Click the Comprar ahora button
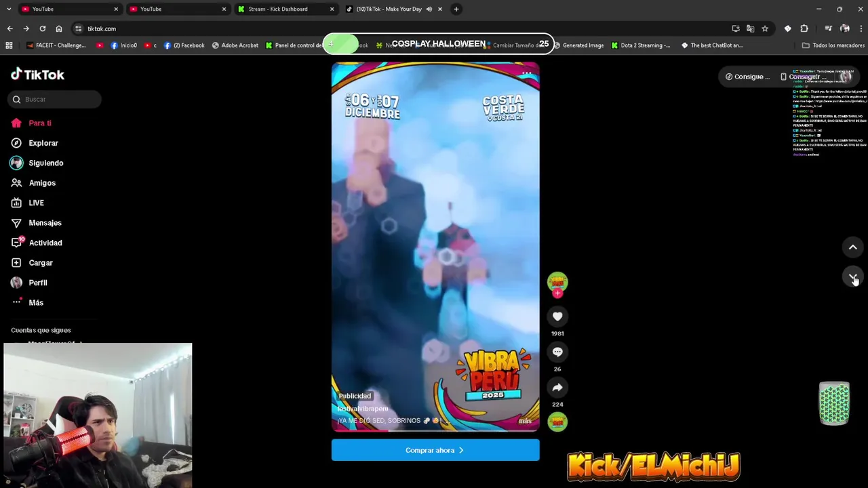 (x=435, y=450)
